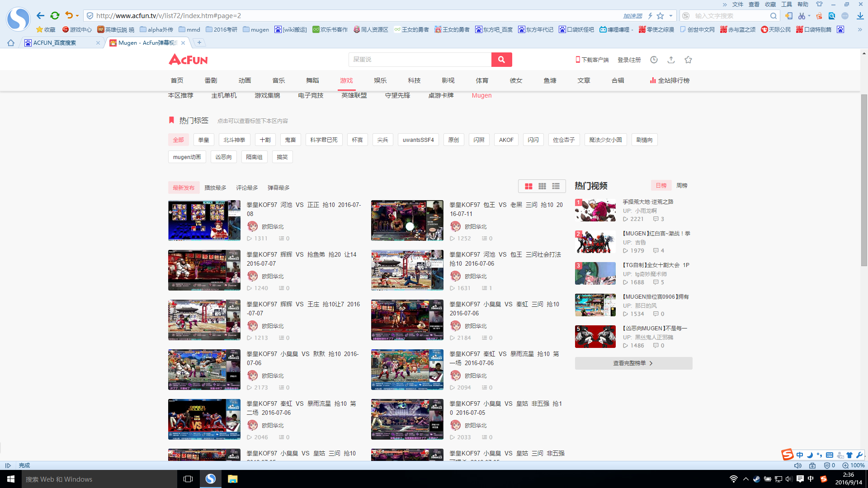Open thumbnail of 手撮荒大地·逆荒之路 video

pos(595,210)
